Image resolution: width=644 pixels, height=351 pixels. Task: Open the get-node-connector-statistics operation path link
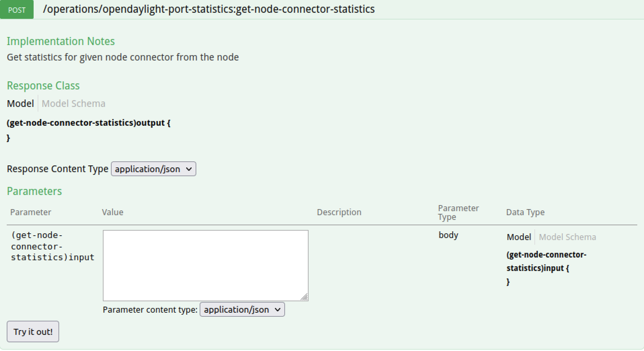[209, 9]
